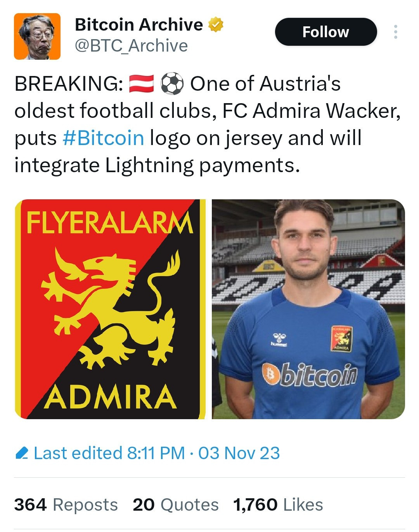Follow the Bitcoin Archive account
This screenshot has width=419, height=532.
326,32
